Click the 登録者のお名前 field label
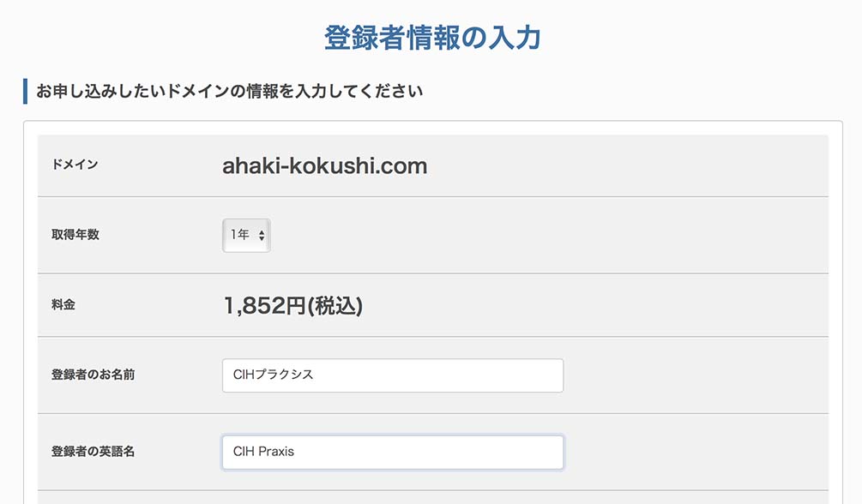This screenshot has height=504, width=862. [93, 375]
